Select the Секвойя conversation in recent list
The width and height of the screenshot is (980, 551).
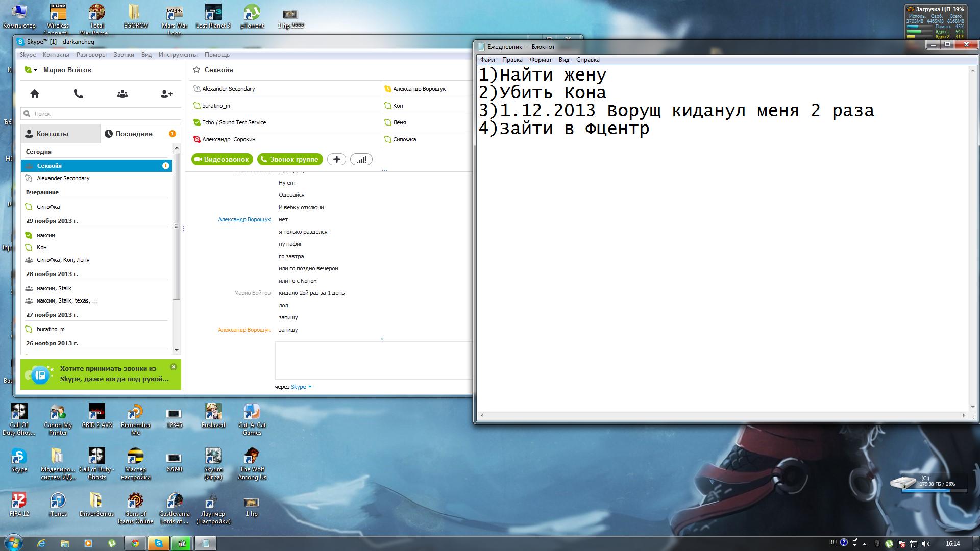96,166
